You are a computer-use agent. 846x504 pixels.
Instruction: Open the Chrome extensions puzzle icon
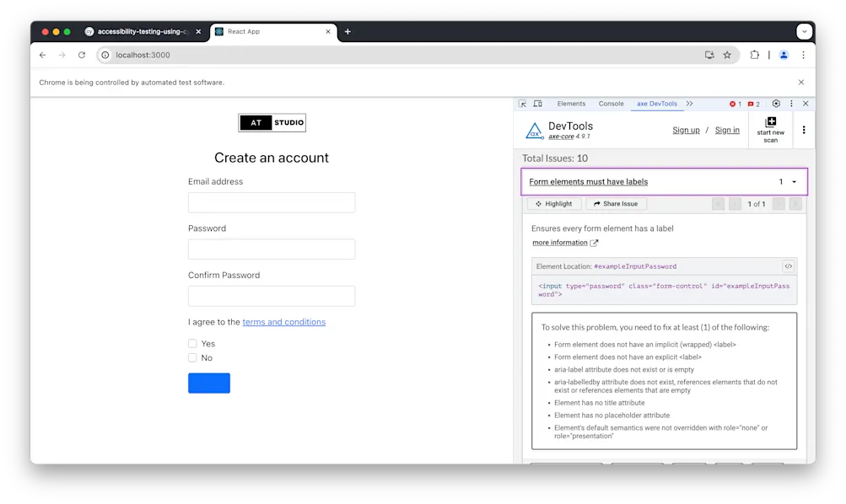[x=754, y=55]
